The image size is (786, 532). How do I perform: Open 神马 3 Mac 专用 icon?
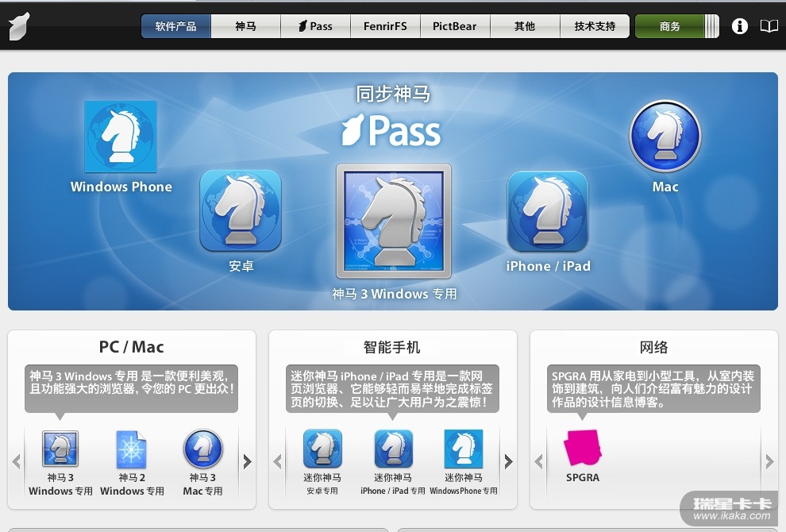click(203, 449)
